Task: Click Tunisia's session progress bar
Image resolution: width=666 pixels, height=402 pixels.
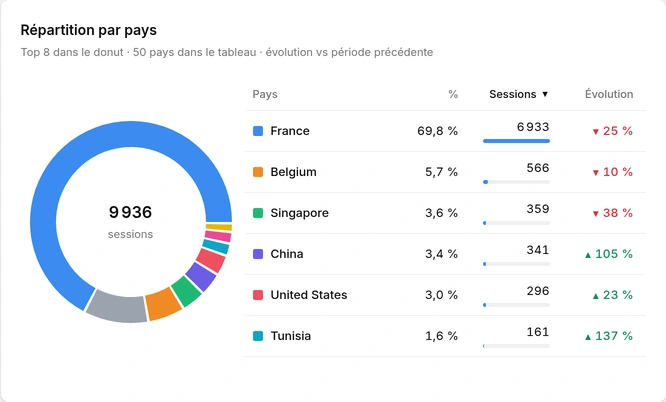Action: pyautogui.click(x=516, y=346)
